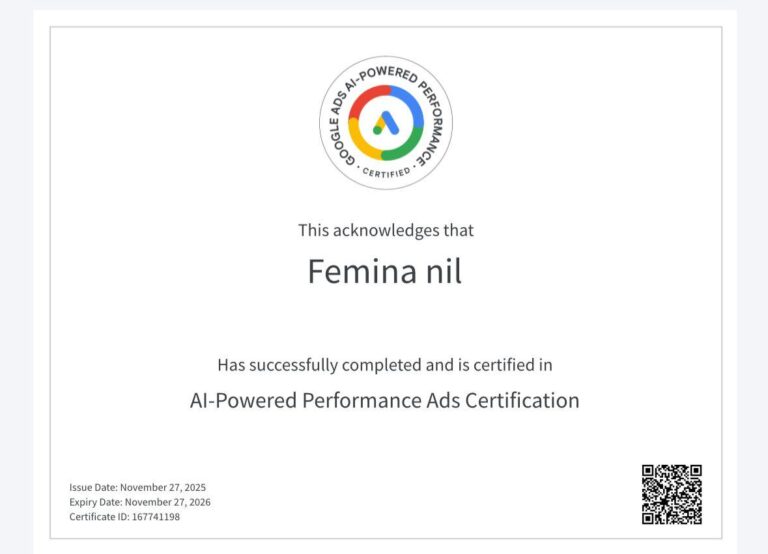Click the recipient name "Femina nil"
The height and width of the screenshot is (554, 768).
pyautogui.click(x=385, y=272)
